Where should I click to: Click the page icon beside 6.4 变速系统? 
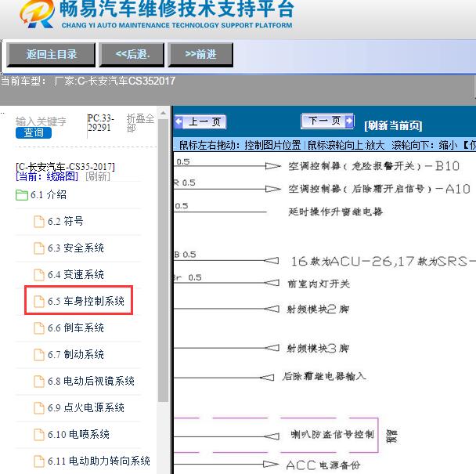click(x=39, y=275)
